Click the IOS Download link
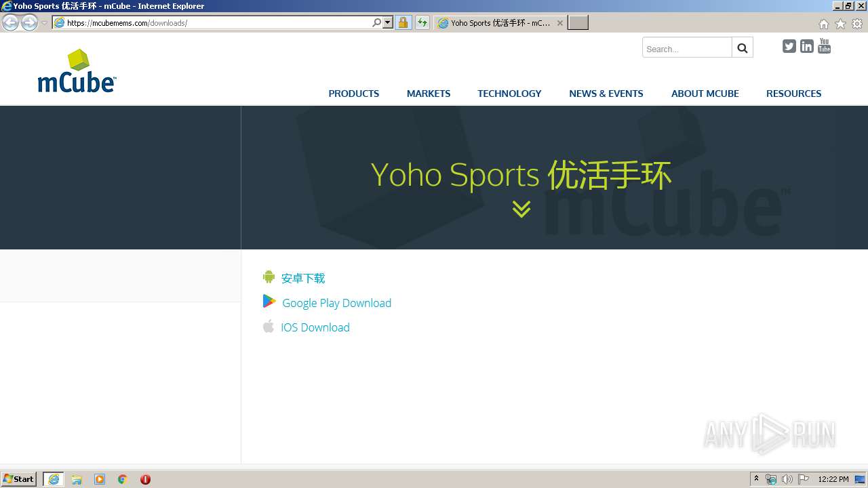 point(315,327)
